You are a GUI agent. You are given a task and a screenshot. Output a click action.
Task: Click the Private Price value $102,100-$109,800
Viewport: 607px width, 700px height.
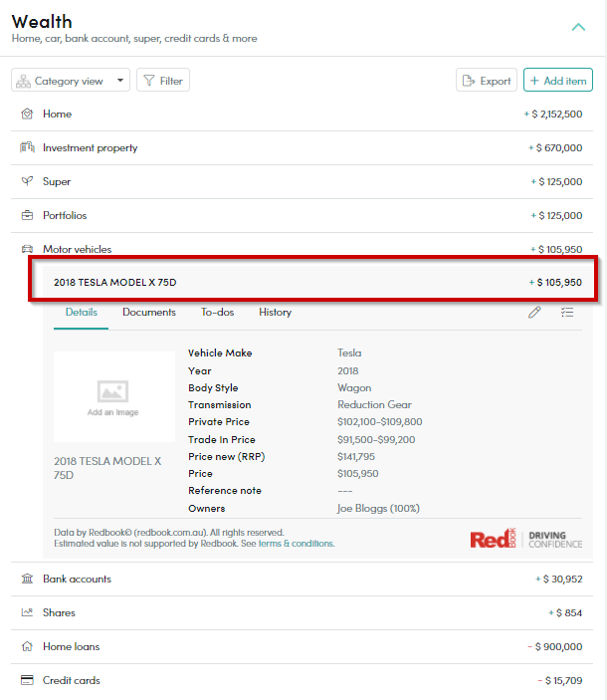coord(379,422)
